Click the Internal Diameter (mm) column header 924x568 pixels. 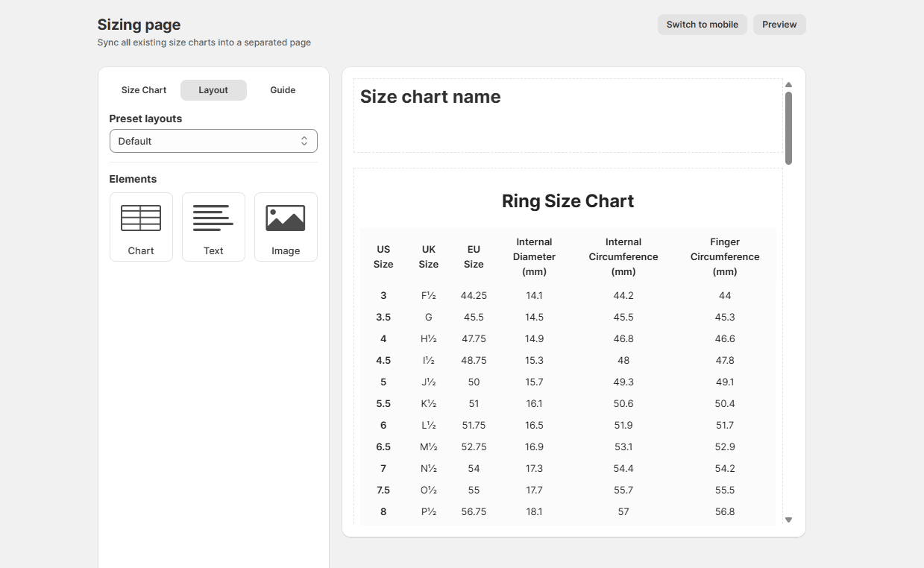point(534,256)
